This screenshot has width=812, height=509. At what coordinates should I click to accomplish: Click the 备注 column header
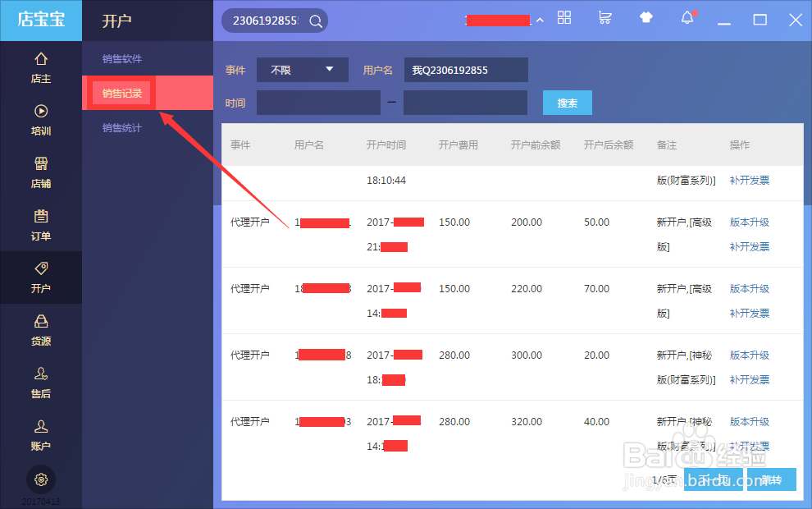[667, 145]
